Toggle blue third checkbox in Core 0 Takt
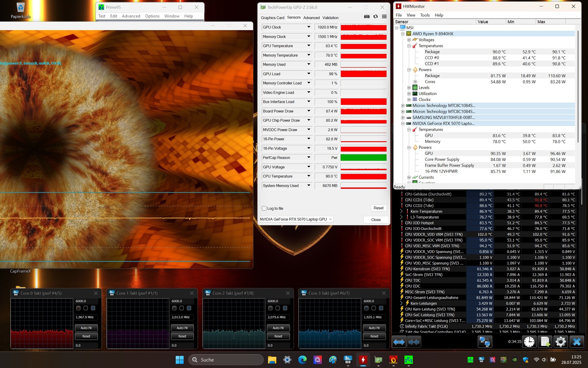Image resolution: width=588 pixels, height=368 pixels. 93,308
